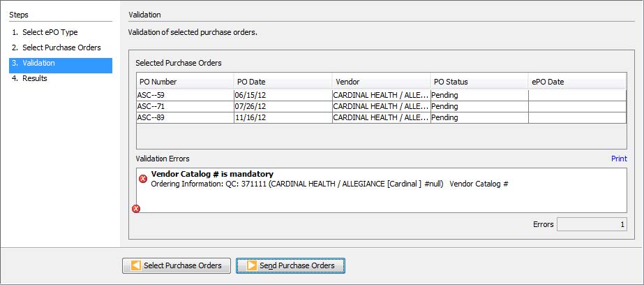The height and width of the screenshot is (285, 644).
Task: Click the ePO Date column header
Action: pos(577,82)
